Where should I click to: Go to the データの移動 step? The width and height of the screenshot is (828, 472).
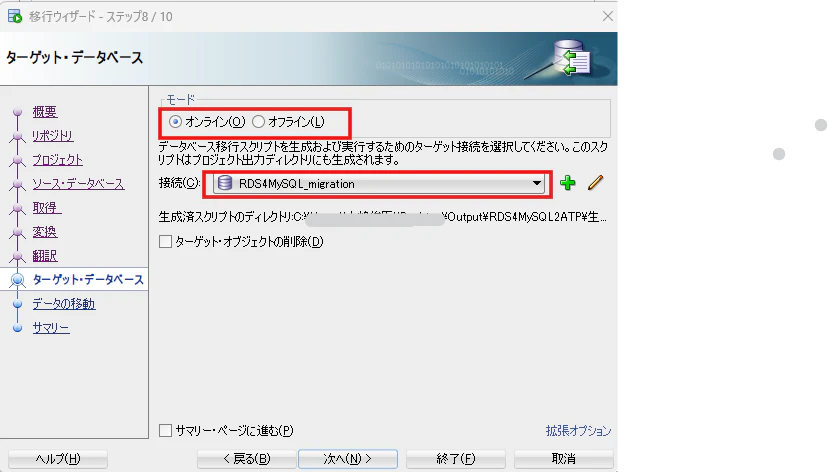pyautogui.click(x=64, y=304)
